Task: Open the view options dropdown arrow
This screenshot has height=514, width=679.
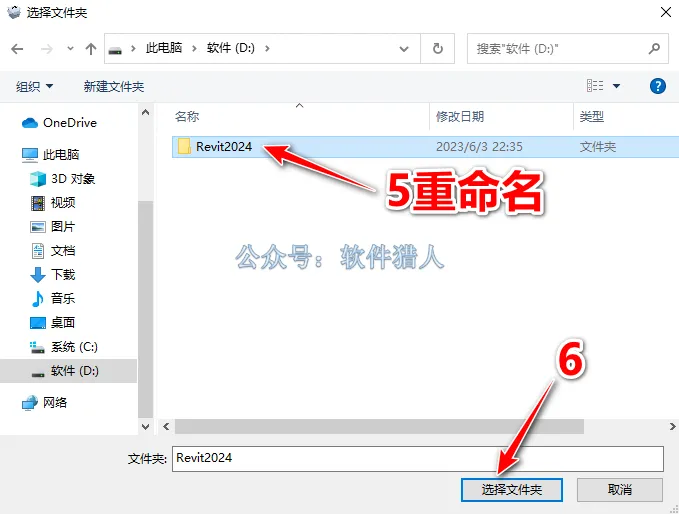Action: click(x=616, y=86)
